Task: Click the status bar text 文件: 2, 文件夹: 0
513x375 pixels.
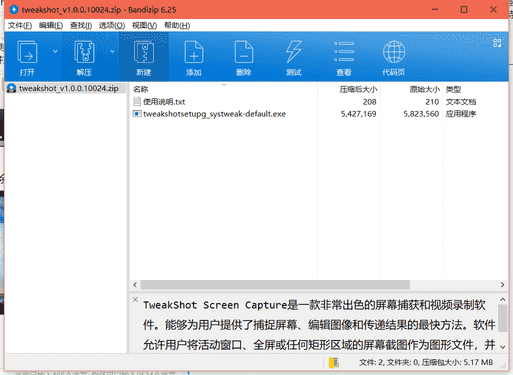Action: click(x=389, y=362)
